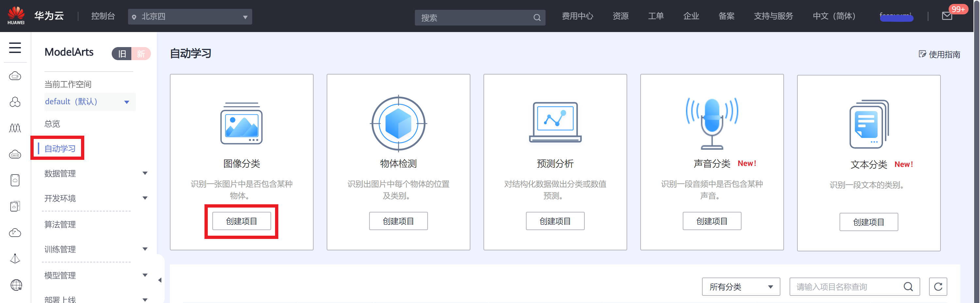The height and width of the screenshot is (303, 980).
Task: Click the globe icon in left sidebar
Action: (x=16, y=285)
